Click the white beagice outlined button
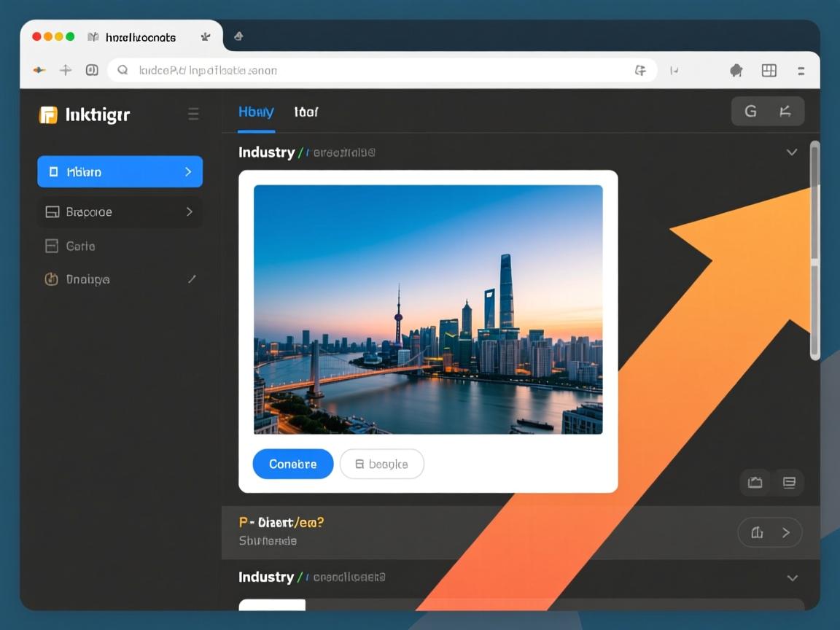Image resolution: width=840 pixels, height=630 pixels. (x=381, y=464)
